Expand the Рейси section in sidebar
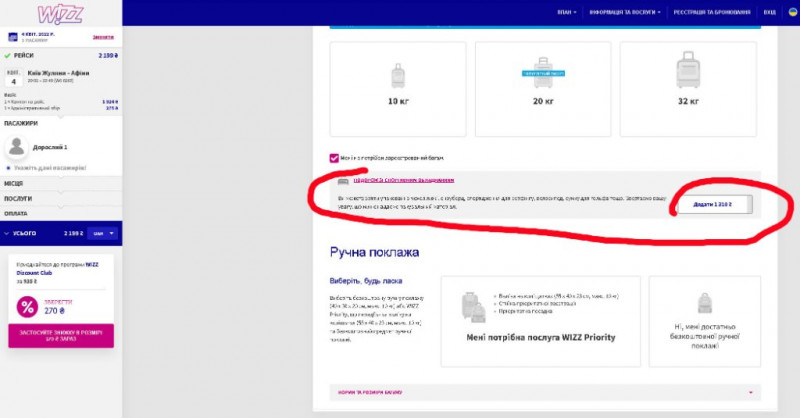 (x=60, y=56)
